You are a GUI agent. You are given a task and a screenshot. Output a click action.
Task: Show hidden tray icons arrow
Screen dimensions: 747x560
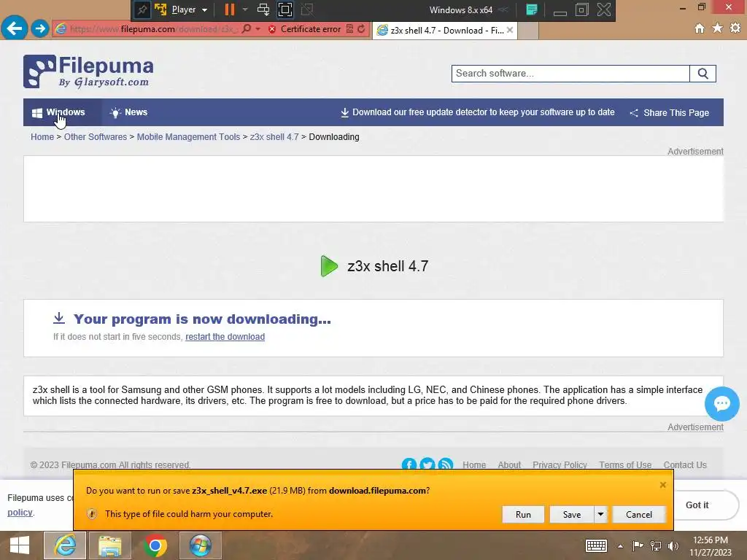(620, 546)
